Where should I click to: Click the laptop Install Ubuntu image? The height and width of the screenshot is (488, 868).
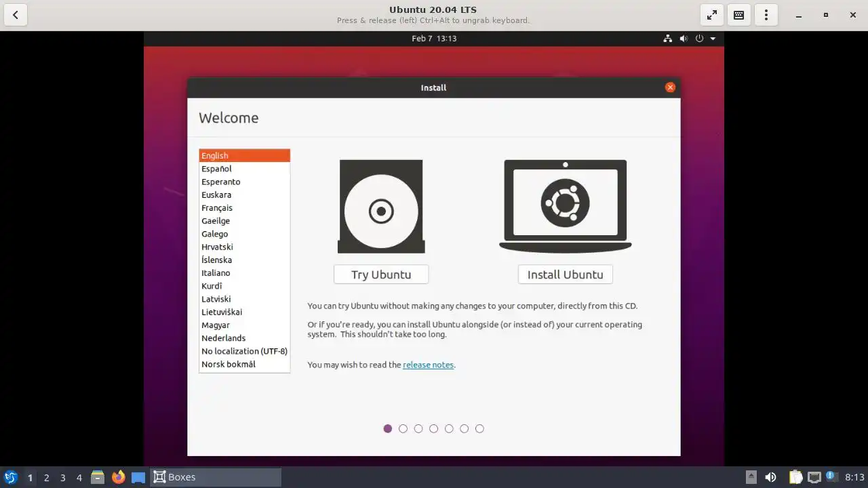[x=565, y=206]
